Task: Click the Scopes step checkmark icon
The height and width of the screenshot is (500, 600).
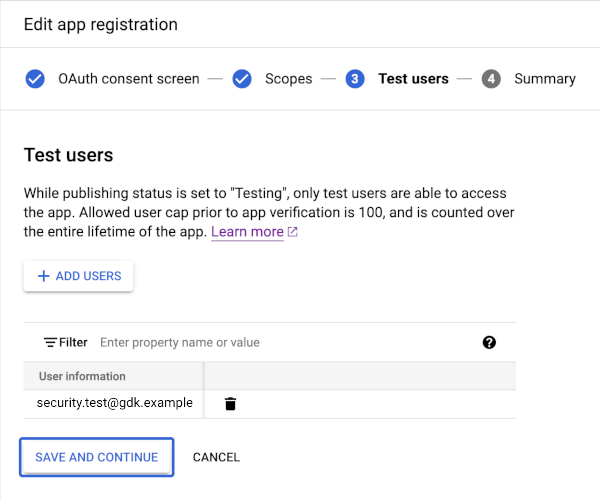Action: click(x=242, y=79)
